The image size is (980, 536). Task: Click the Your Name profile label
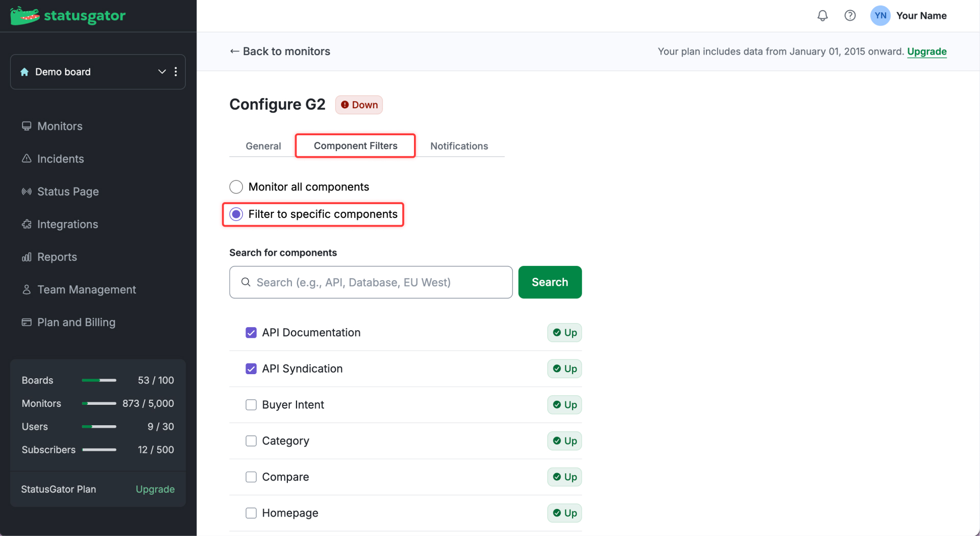[921, 16]
